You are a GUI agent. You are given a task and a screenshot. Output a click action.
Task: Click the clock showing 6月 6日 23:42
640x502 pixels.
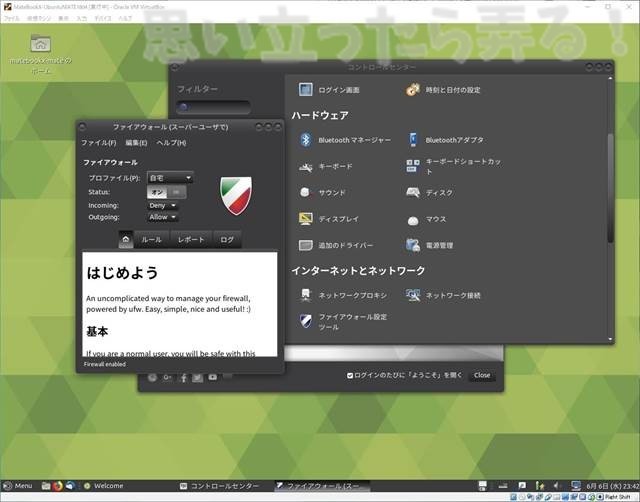click(612, 486)
